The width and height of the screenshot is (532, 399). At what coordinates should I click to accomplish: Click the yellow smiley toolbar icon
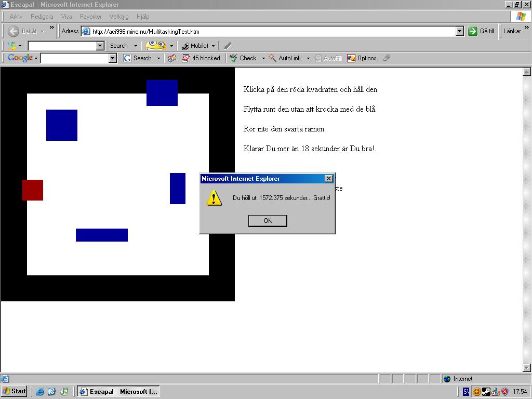(156, 46)
